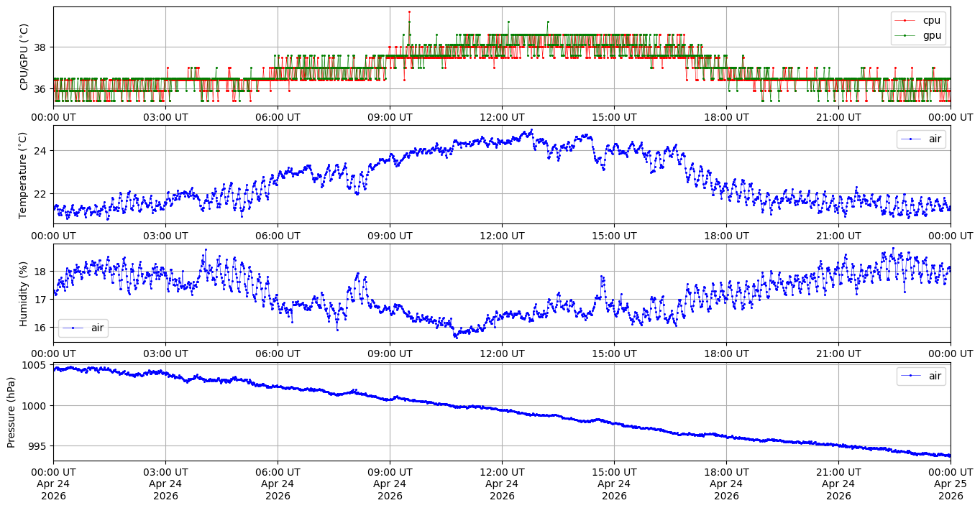Click the air legend in Pressure plot
This screenshot has width=980, height=508.
point(921,376)
